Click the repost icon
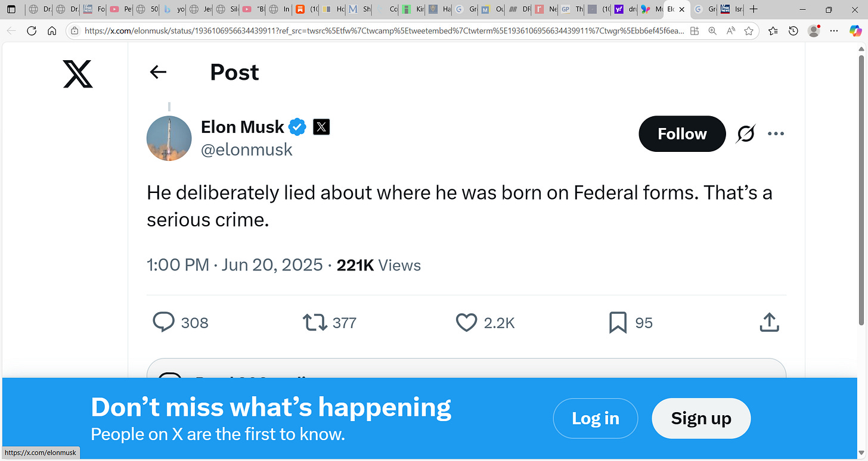 (x=315, y=323)
